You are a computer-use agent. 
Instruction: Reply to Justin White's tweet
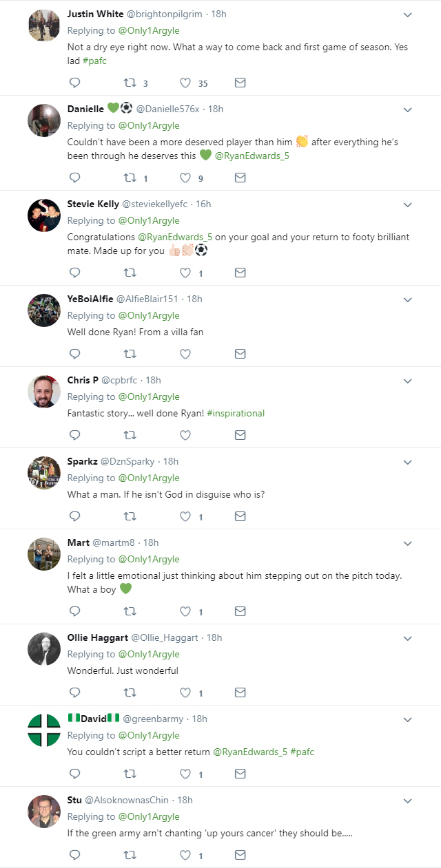pos(75,83)
